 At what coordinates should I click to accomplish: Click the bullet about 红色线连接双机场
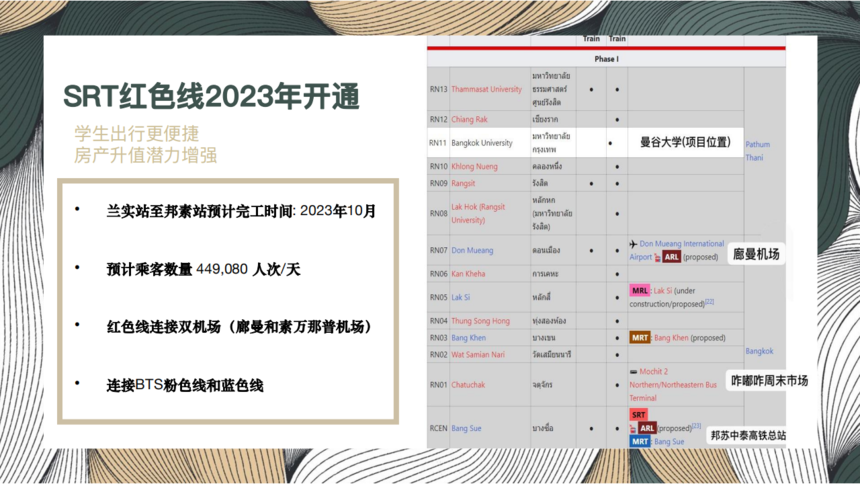pos(240,327)
